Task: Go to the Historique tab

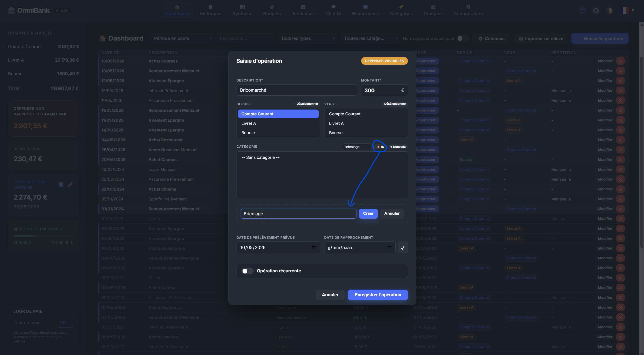Action: (x=211, y=10)
